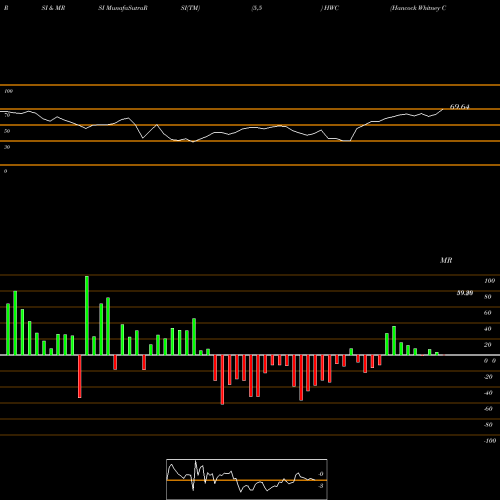Click the MR axis label -100
Image resolution: width=500 pixels, height=500 pixels.
coord(489,441)
